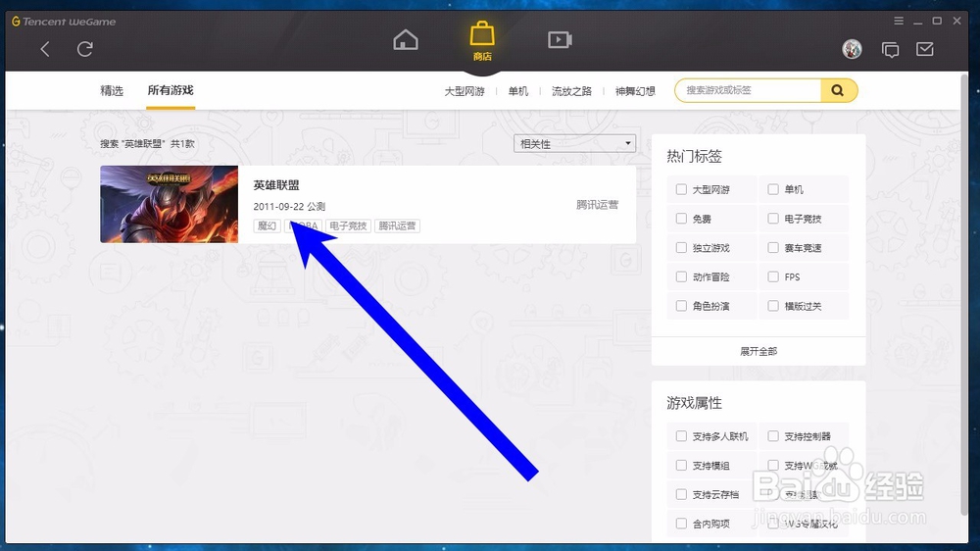Focus the 搜索游戏或标签 search field

[x=748, y=90]
